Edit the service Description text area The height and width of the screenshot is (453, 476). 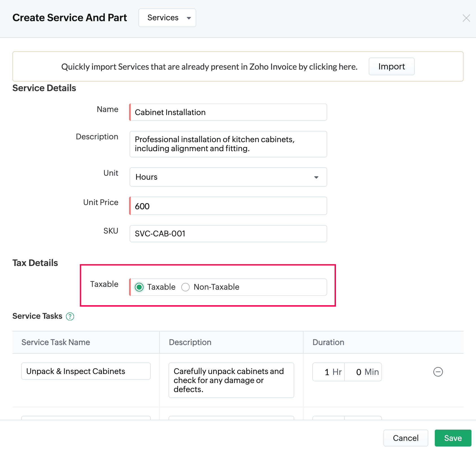228,144
